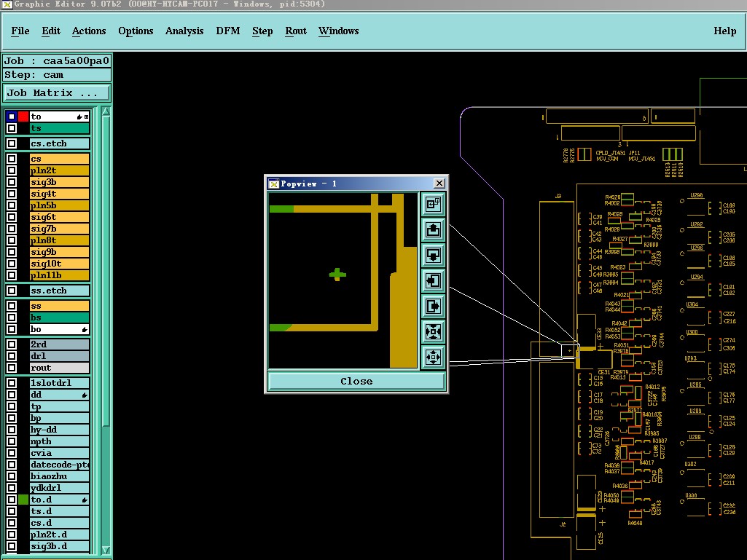Open the DFM menu
Viewport: 747px width, 560px height.
(x=227, y=31)
